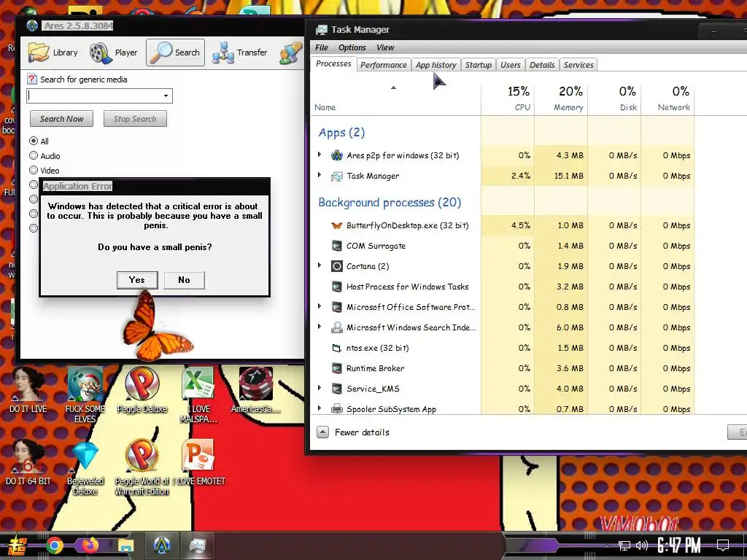Open the Peggle World of Warcraft Edition icon
Image resolution: width=747 pixels, height=560 pixels.
(142, 467)
